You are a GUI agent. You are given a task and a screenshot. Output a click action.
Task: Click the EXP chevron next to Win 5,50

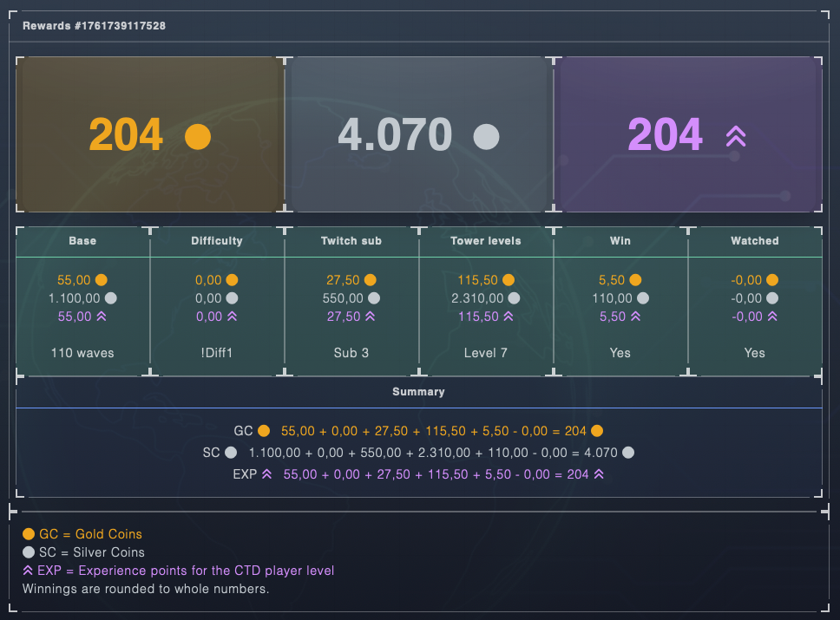click(635, 317)
